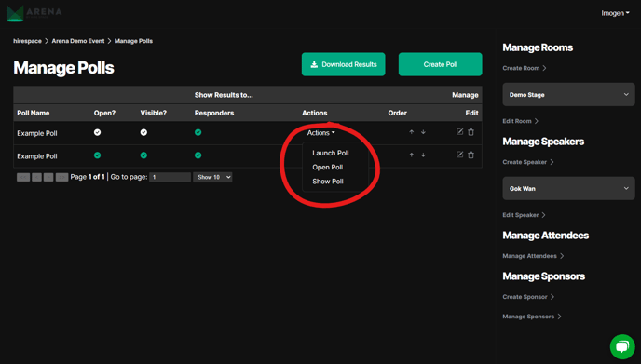
Task: Toggle Open status of first Example Poll
Action: coord(97,132)
